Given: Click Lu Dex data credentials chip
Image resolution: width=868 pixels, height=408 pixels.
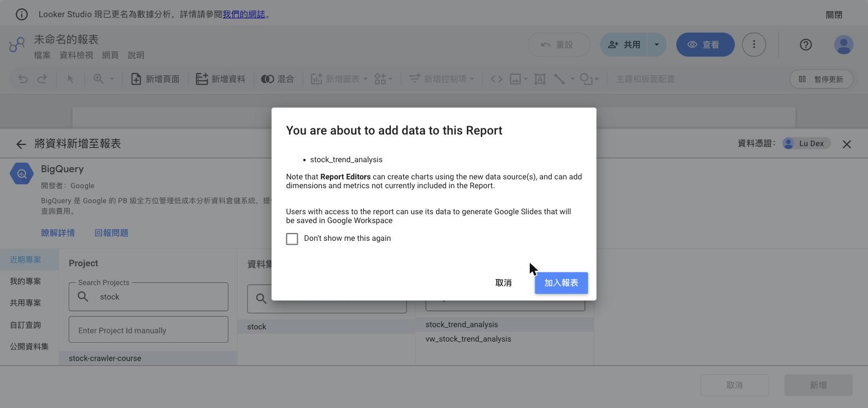Looking at the screenshot, I should [x=806, y=143].
